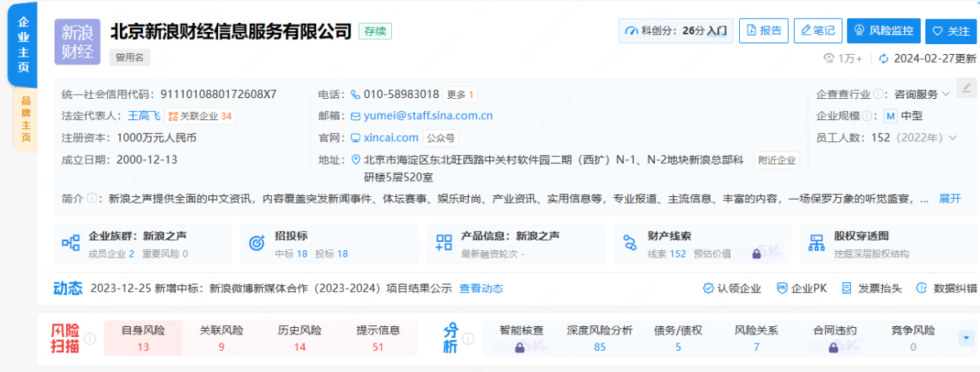Click 数据纠错 correction button
Viewport: 980px width, 372px height.
coord(947,288)
